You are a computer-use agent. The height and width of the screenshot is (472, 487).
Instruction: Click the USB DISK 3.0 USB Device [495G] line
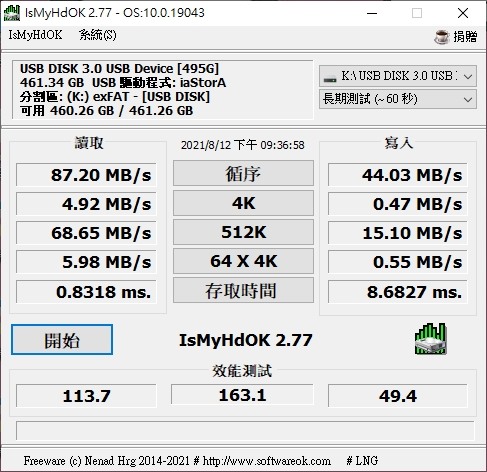119,69
